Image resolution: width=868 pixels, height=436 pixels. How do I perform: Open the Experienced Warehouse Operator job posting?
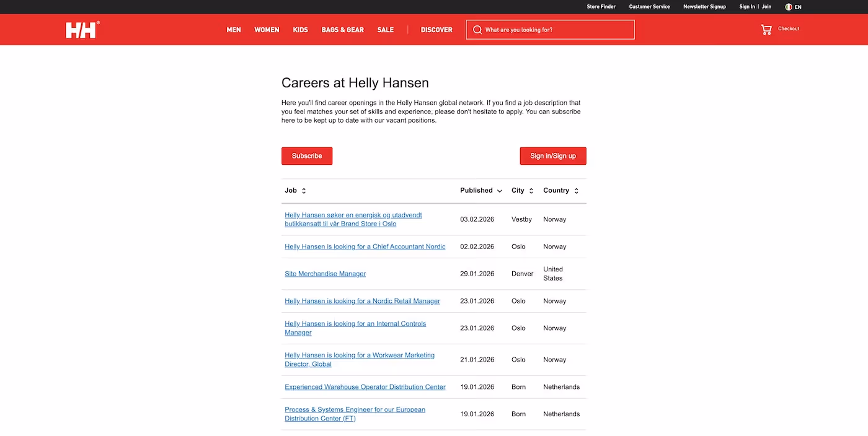click(365, 386)
